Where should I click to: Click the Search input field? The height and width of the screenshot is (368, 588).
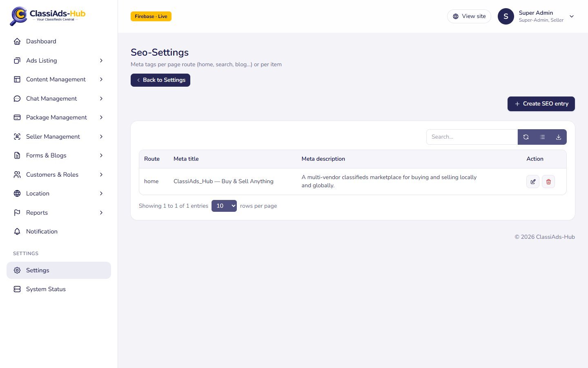click(x=472, y=137)
